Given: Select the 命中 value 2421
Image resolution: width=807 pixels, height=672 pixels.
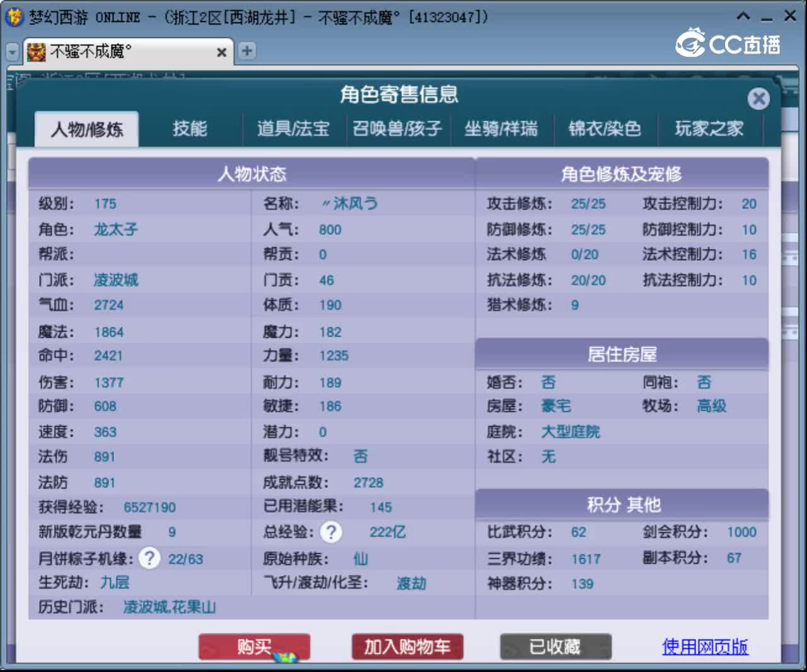Looking at the screenshot, I should click(x=108, y=356).
